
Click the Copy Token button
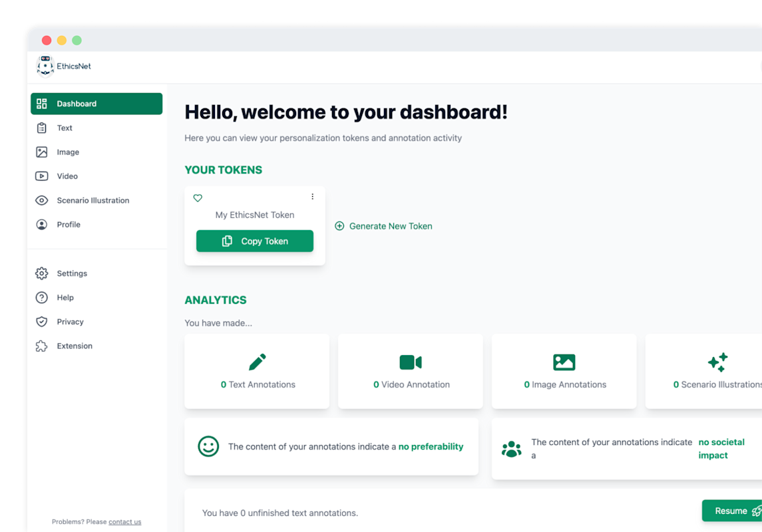[x=254, y=241]
